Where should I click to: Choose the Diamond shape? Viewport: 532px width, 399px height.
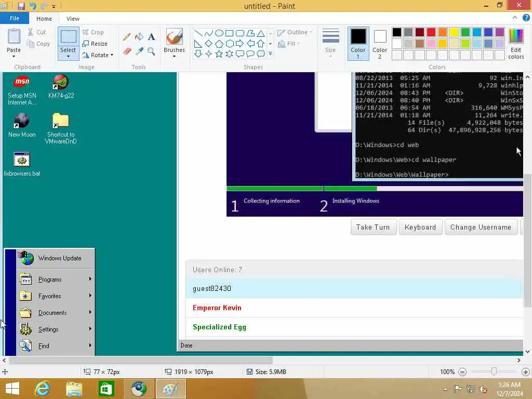209,44
